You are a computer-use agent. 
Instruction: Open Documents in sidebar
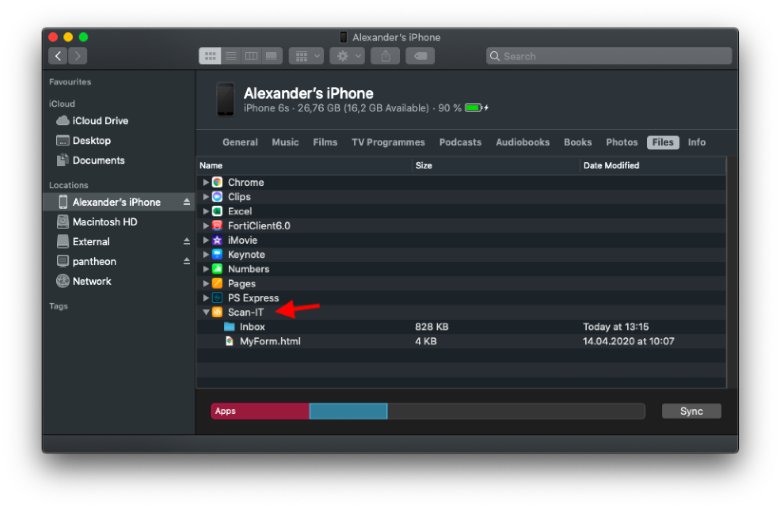119,160
